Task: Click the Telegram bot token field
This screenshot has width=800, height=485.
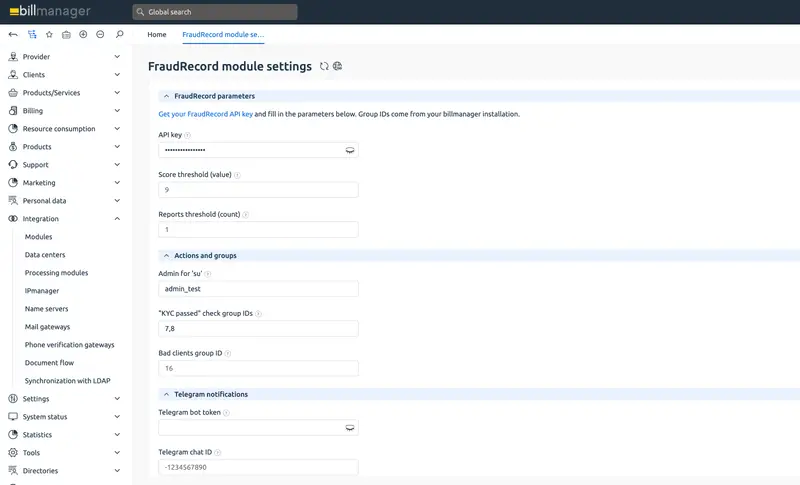Action: click(258, 427)
